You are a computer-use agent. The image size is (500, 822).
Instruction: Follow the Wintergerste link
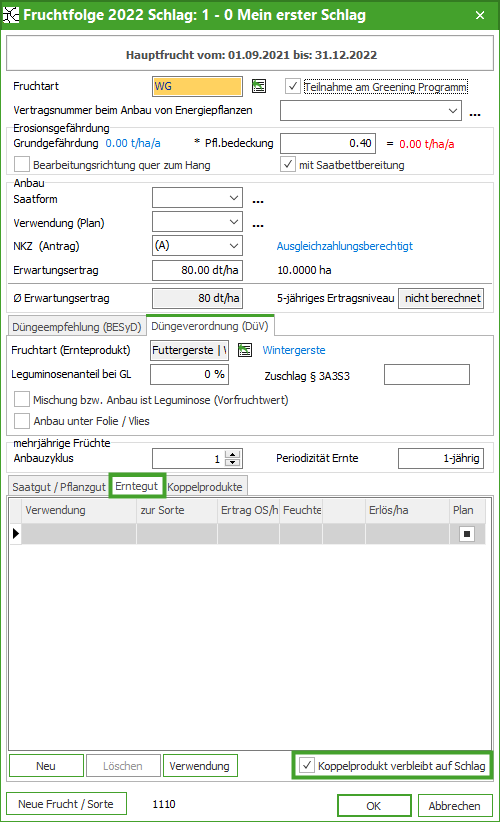(x=294, y=350)
